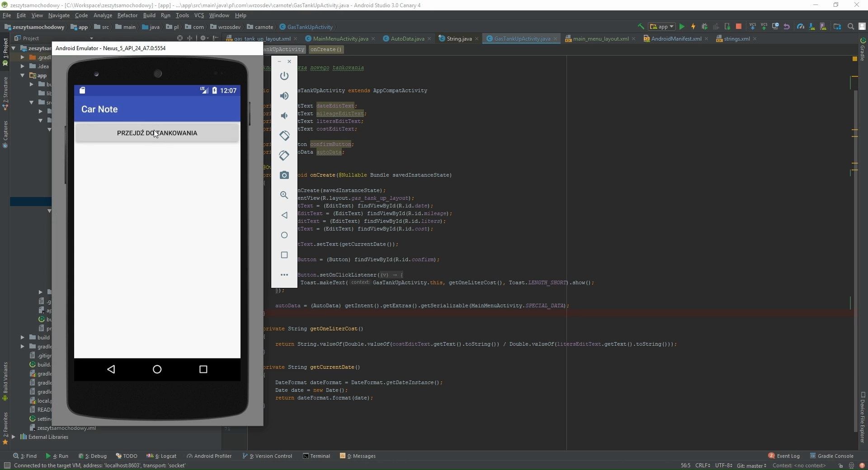The height and width of the screenshot is (470, 868).
Task: Expand the External Libraries node
Action: pos(14,437)
